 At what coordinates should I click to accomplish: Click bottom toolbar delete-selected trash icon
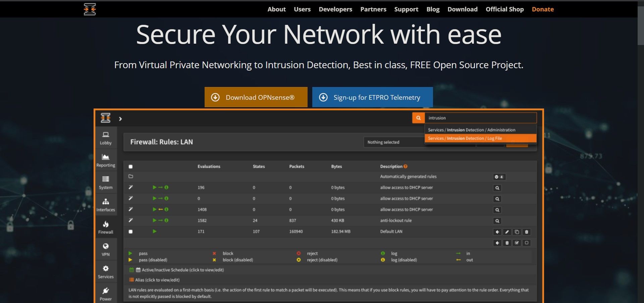point(507,243)
